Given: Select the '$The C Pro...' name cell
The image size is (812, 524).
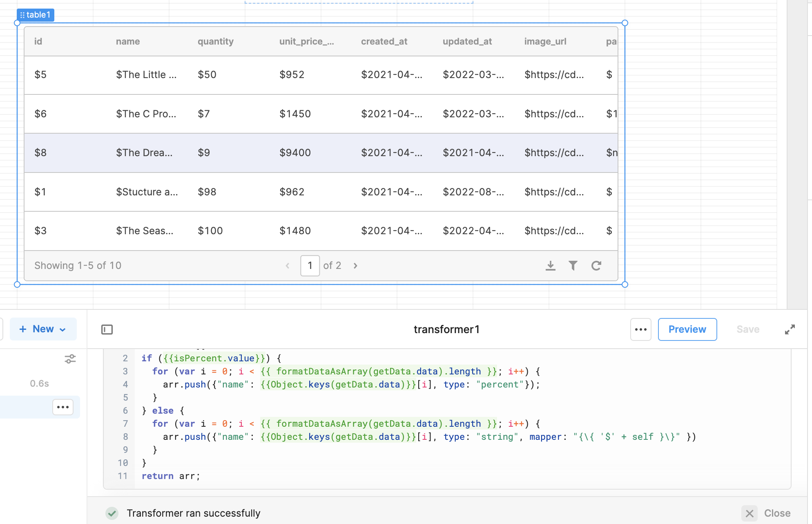Looking at the screenshot, I should 146,114.
